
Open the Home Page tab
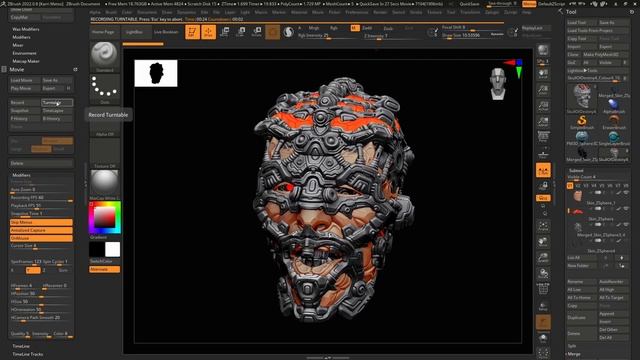tap(103, 32)
